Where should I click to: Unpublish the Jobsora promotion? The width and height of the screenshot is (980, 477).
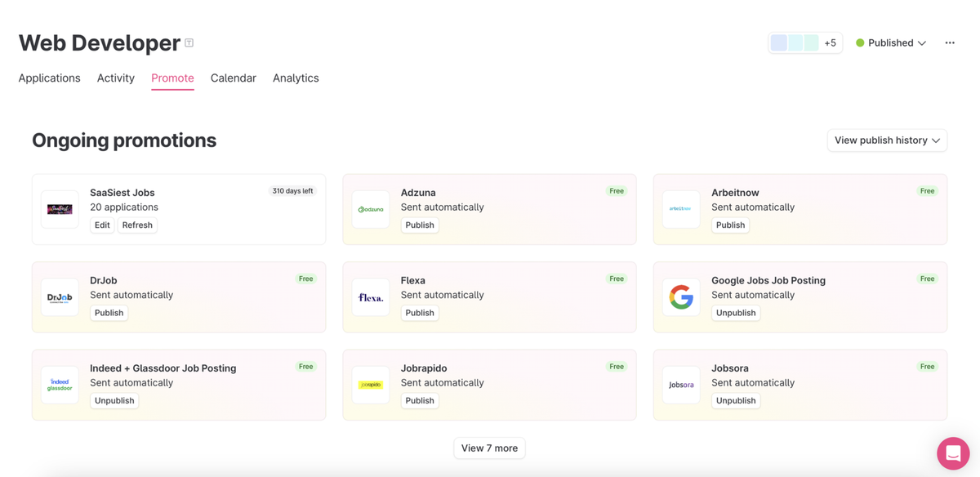point(735,401)
